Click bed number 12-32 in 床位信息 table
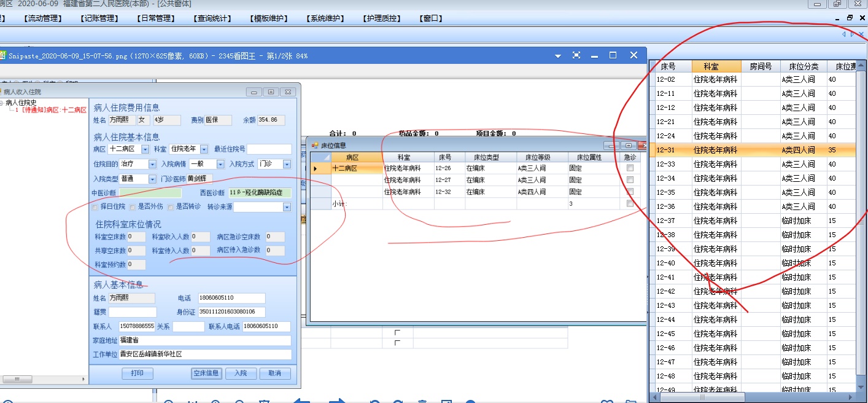 [449, 192]
